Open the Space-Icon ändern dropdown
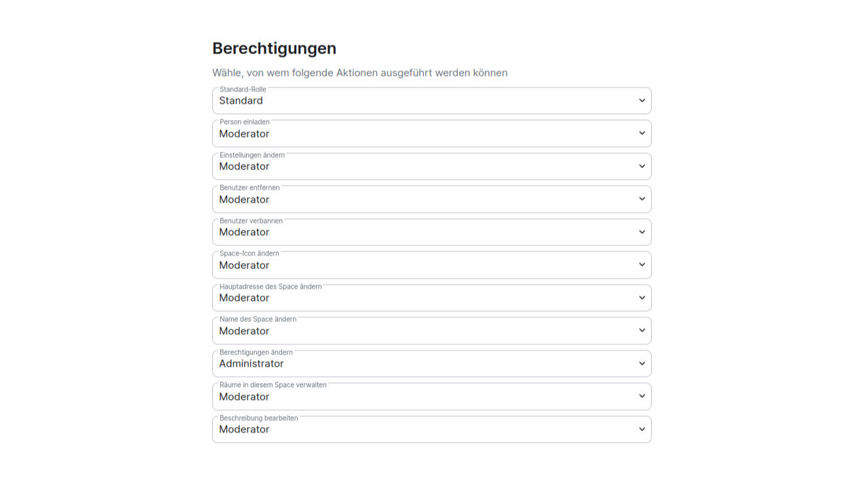 (431, 265)
